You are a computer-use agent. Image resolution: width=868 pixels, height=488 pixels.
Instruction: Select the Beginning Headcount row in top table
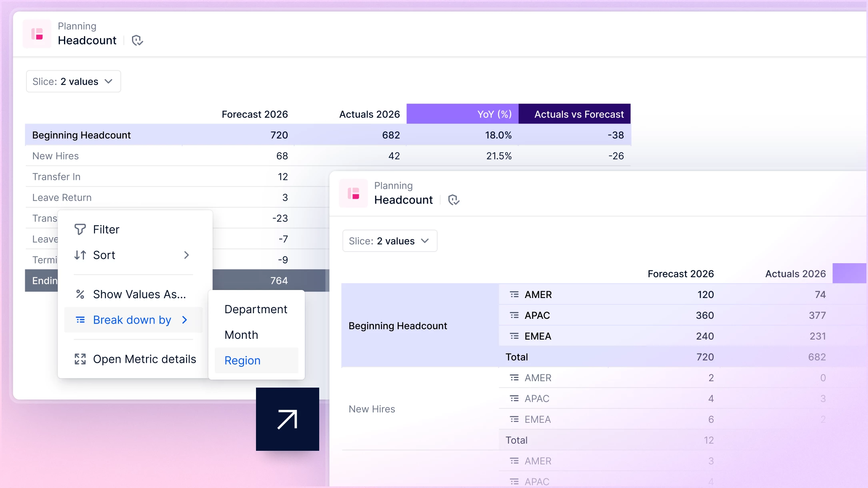point(328,135)
